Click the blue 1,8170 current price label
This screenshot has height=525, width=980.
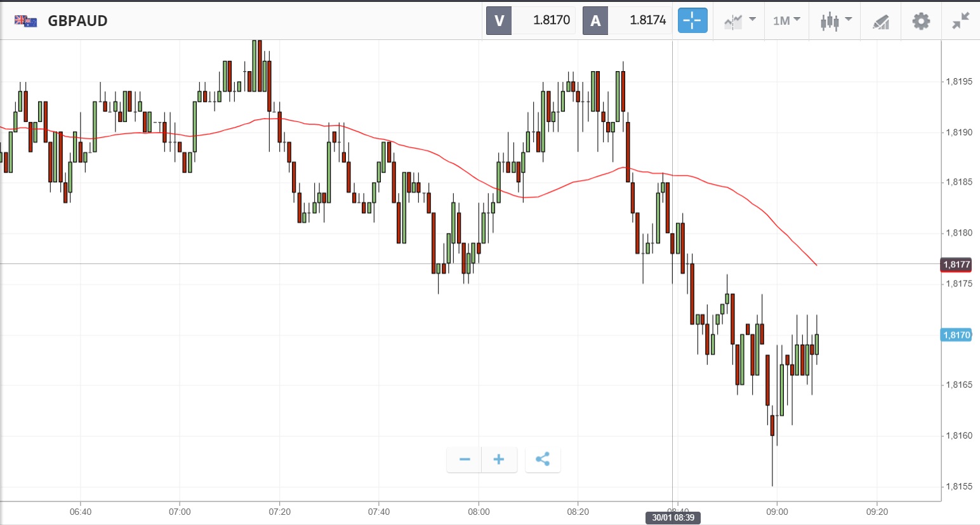coord(957,335)
